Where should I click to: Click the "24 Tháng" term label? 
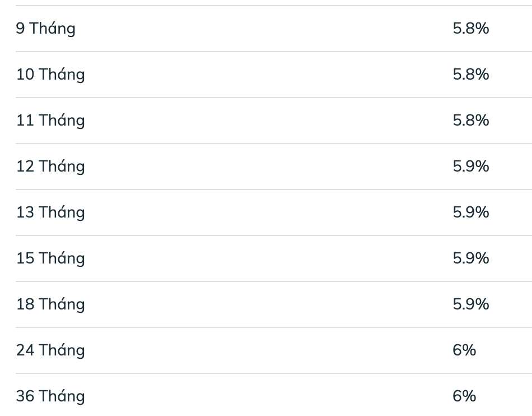click(50, 350)
